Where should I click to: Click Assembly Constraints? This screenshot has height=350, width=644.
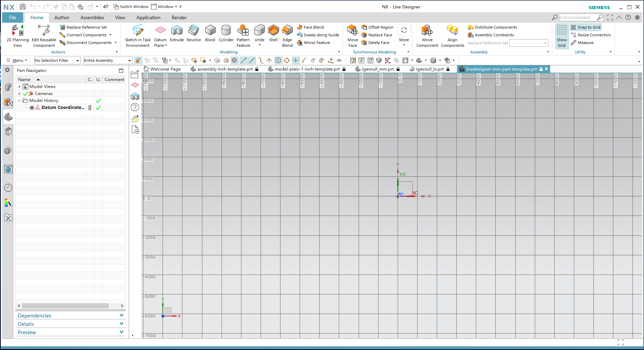point(491,35)
